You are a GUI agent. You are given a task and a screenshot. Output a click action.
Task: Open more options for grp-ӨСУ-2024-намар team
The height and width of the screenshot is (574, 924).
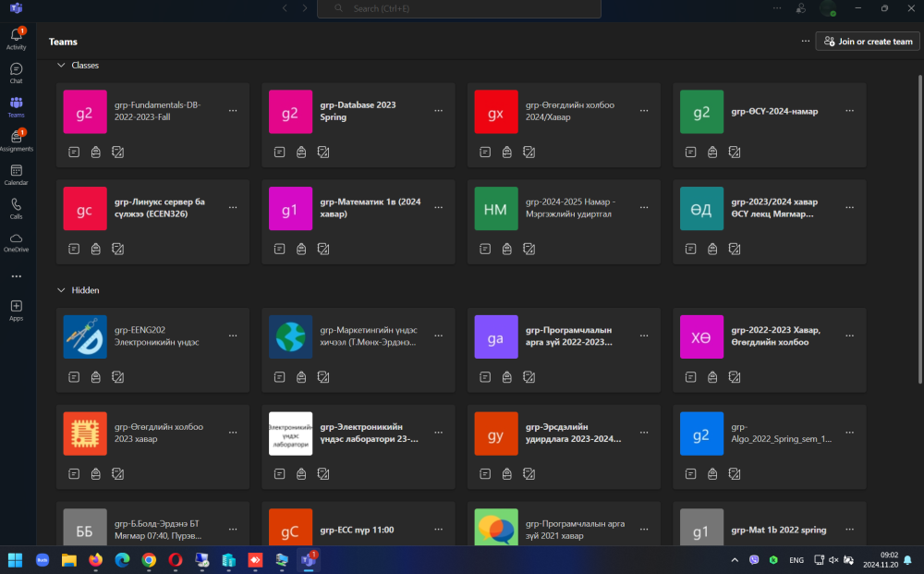848,111
